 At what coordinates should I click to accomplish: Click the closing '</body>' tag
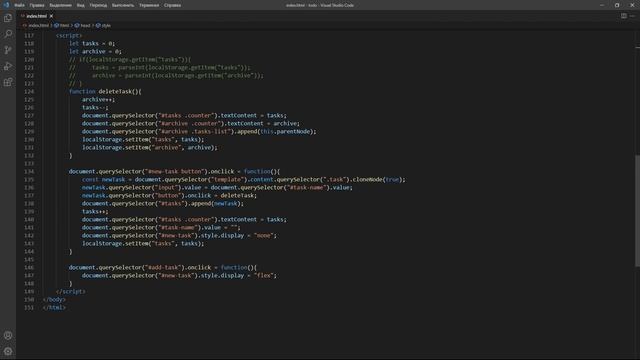54,300
